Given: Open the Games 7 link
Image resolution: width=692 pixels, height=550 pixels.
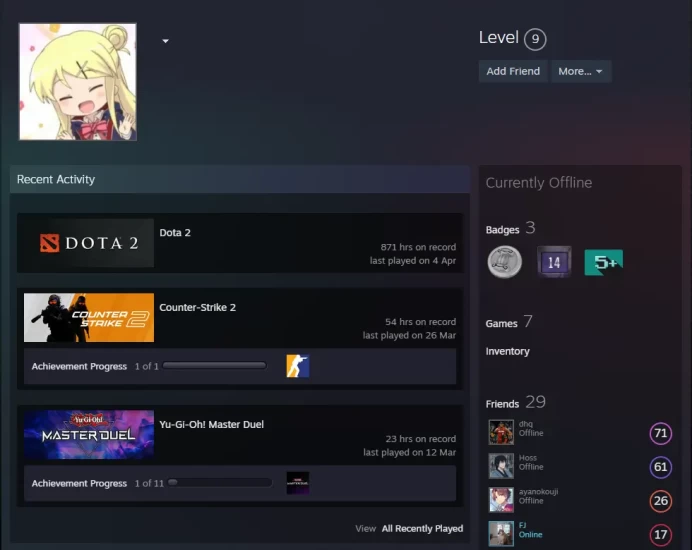Looking at the screenshot, I should [x=509, y=322].
